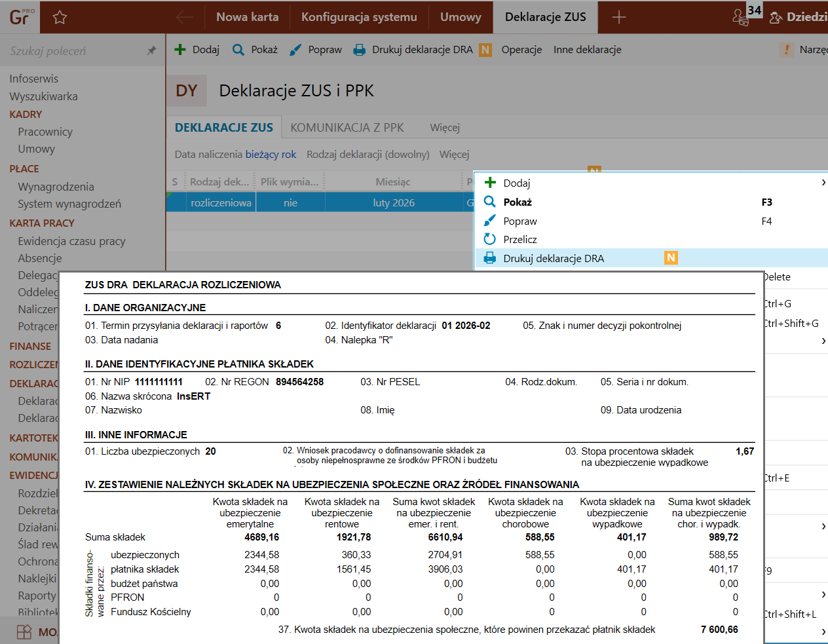The image size is (828, 644).
Task: Click the Przelicz refresh icon in context menu
Action: click(x=489, y=239)
